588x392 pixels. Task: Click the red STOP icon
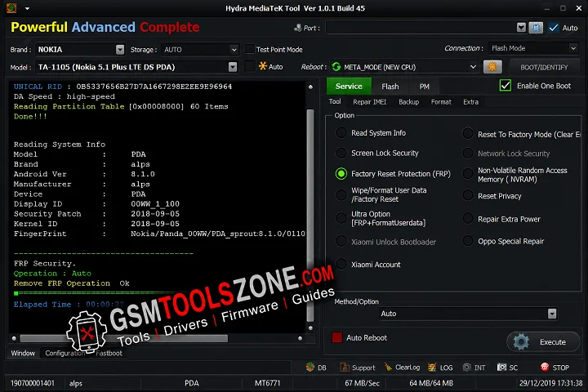coord(545,367)
